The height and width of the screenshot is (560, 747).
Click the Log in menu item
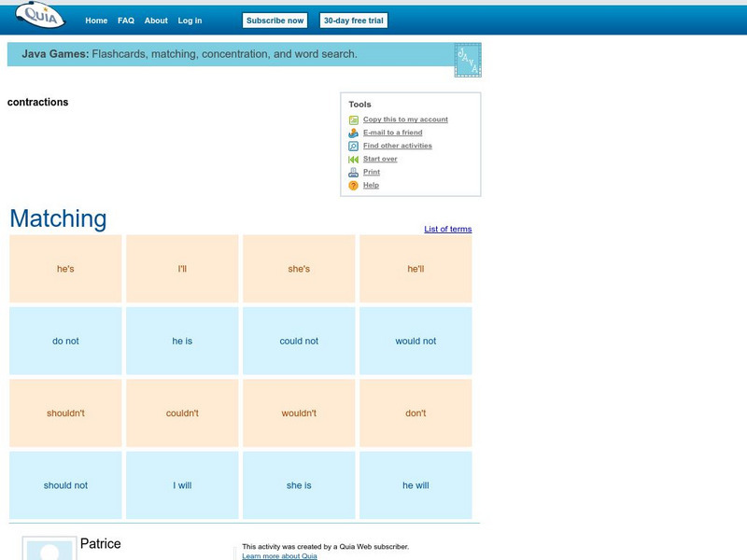pyautogui.click(x=189, y=20)
